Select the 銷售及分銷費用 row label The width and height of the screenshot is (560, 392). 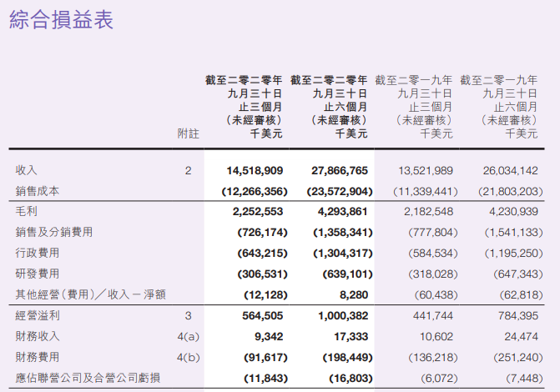[x=54, y=232]
